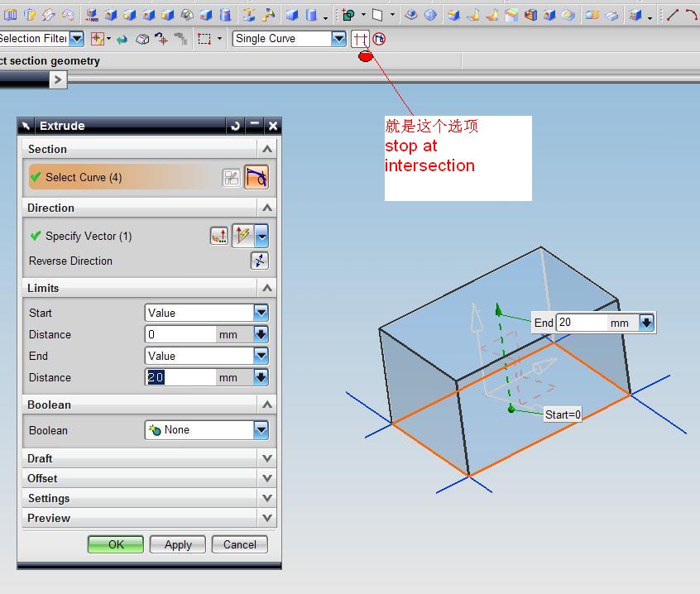Image resolution: width=700 pixels, height=594 pixels.
Task: Click the Start=0 label in viewport
Action: (x=563, y=414)
